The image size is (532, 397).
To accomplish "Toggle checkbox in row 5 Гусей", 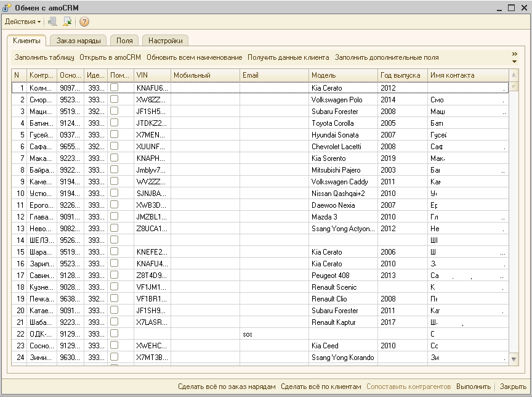I will (115, 134).
